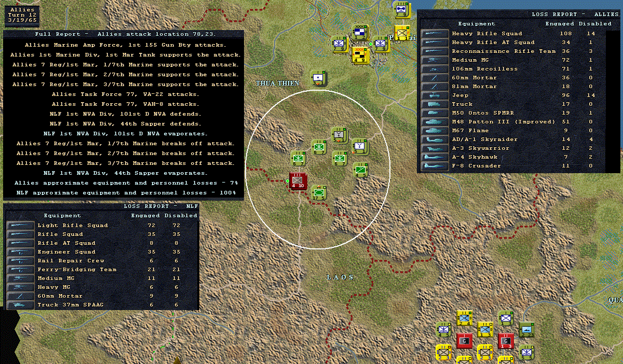The image size is (623, 364).
Task: Click the Rifle AT Squad row in NLF report
Action: (x=102, y=243)
